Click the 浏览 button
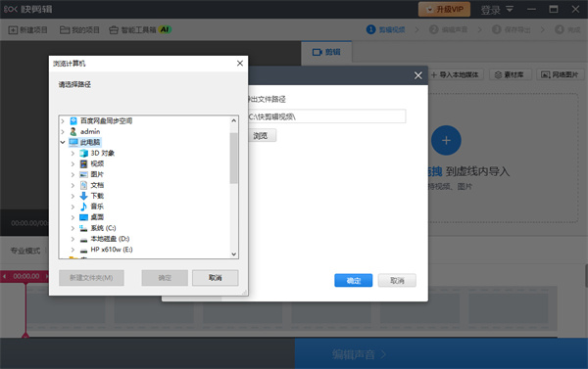The image size is (588, 369). (262, 136)
